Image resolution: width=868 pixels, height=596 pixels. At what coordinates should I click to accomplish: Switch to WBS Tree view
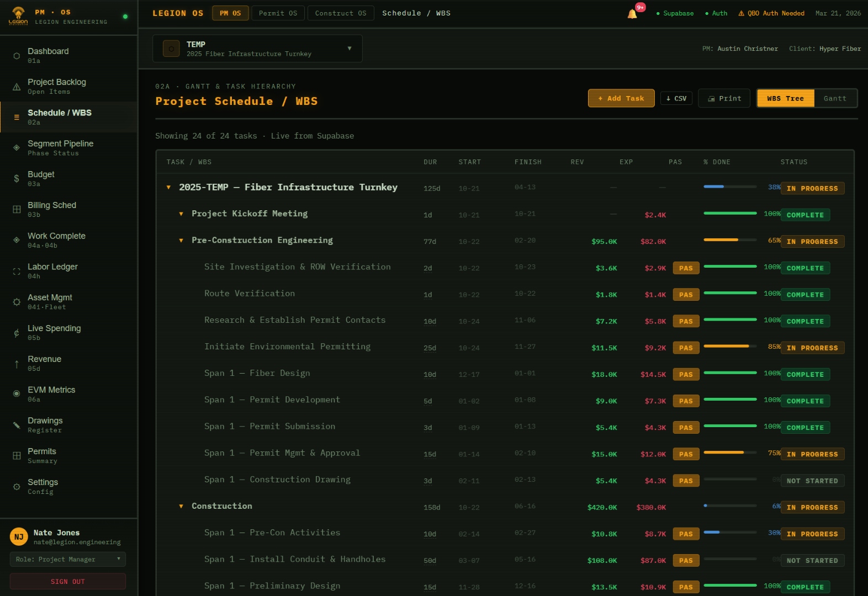pyautogui.click(x=785, y=98)
